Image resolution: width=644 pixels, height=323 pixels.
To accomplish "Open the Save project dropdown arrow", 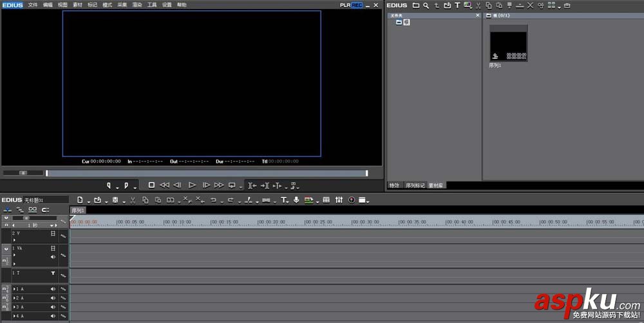I will tap(124, 201).
